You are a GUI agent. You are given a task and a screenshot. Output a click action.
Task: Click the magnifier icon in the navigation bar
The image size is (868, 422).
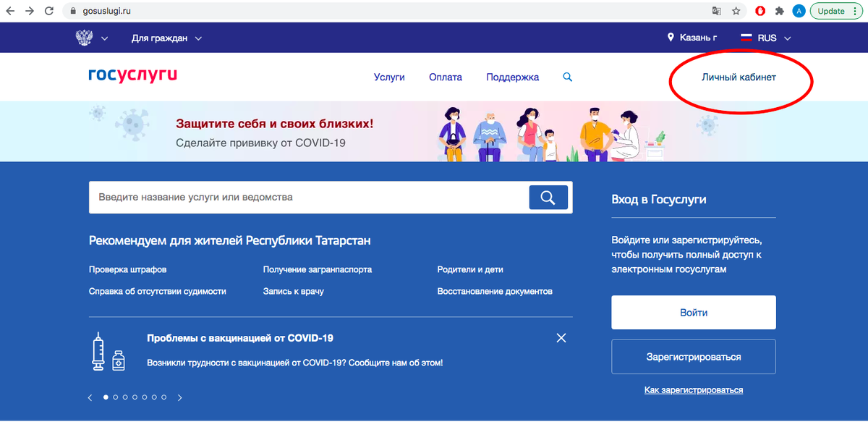(x=568, y=77)
